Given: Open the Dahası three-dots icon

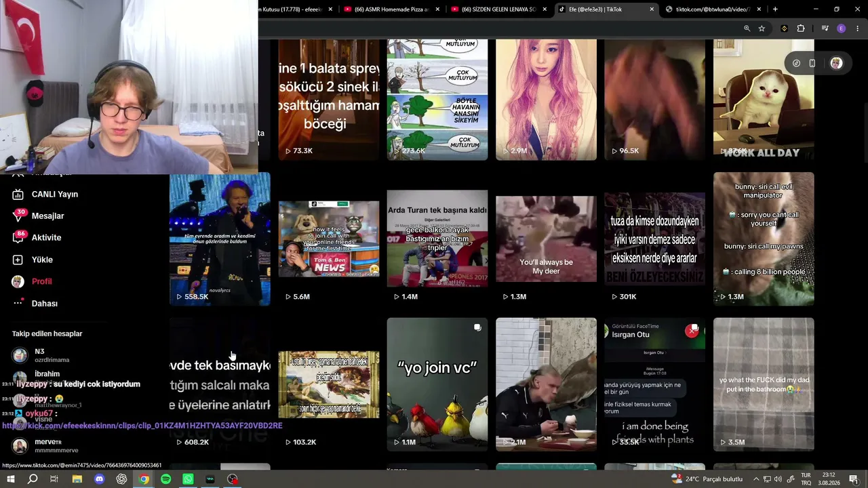Looking at the screenshot, I should pos(18,303).
